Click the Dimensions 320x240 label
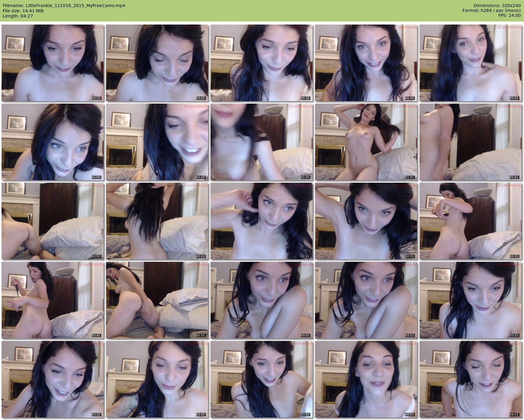The width and height of the screenshot is (524, 420). tap(497, 6)
